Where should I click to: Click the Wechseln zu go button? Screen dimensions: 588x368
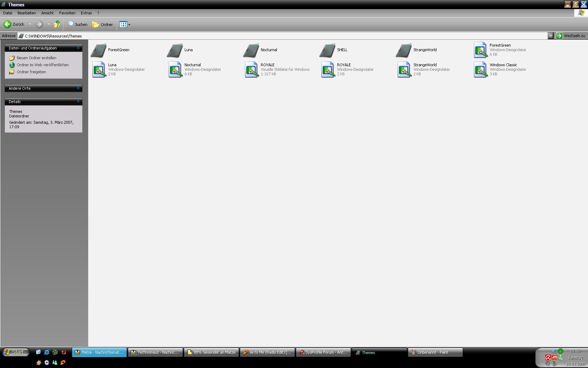pos(570,36)
